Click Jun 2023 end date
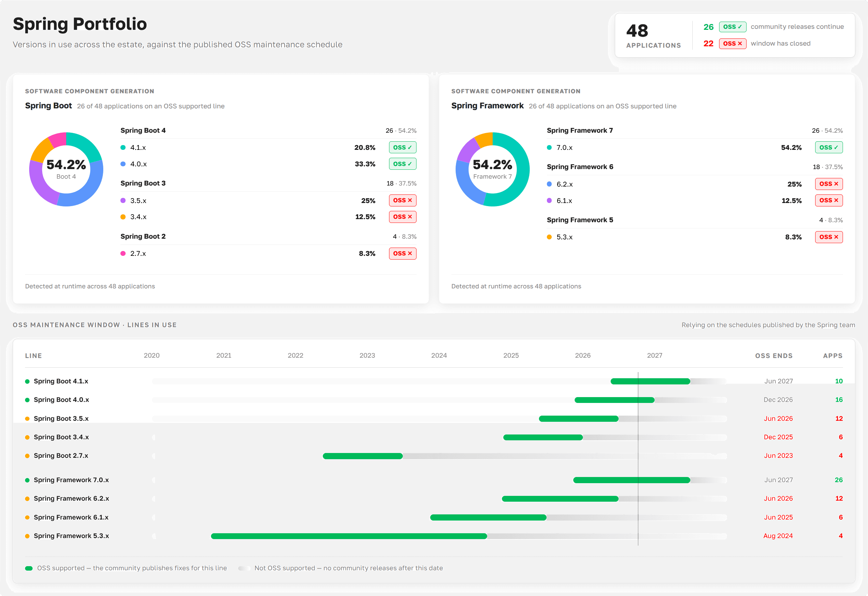The width and height of the screenshot is (868, 596). [x=778, y=456]
